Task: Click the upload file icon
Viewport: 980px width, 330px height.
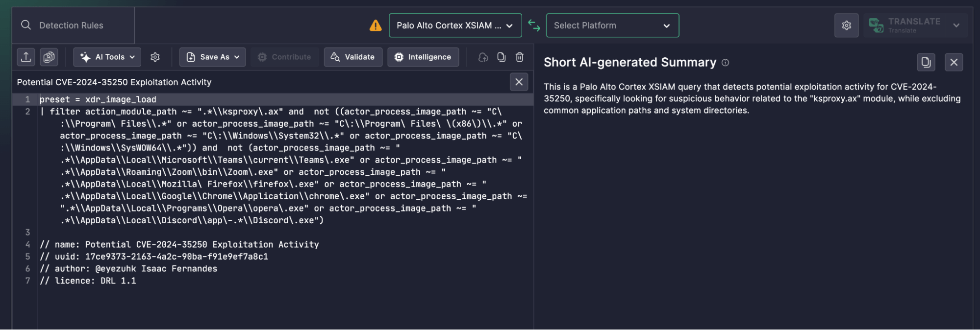Action: [26, 57]
